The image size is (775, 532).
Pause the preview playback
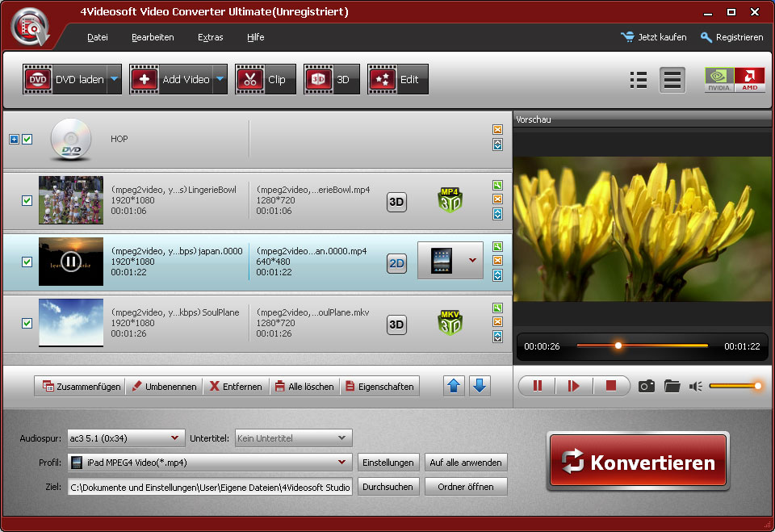click(x=538, y=386)
